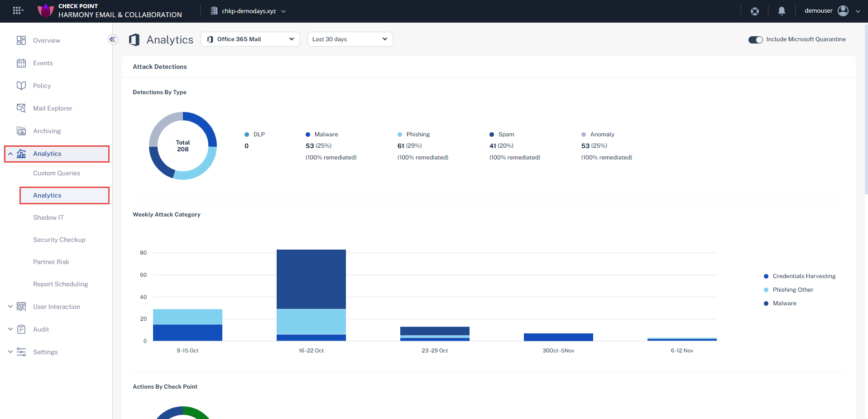Toggle Malware chart legend series
This screenshot has height=419, width=868.
click(x=780, y=303)
